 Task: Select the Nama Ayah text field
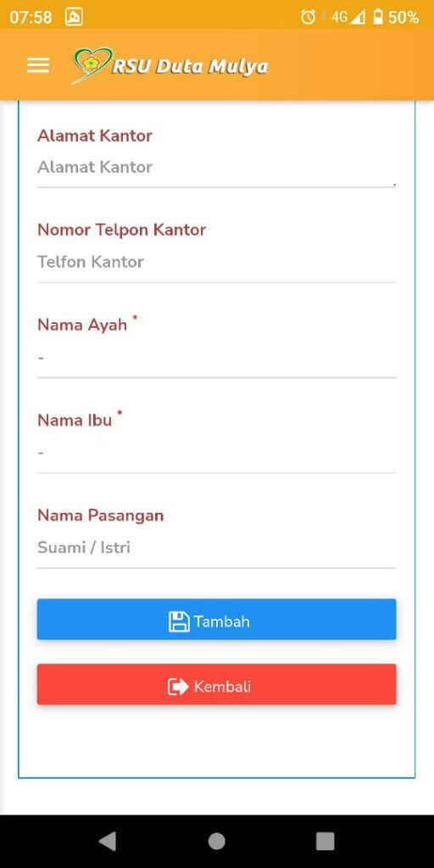coord(216,359)
